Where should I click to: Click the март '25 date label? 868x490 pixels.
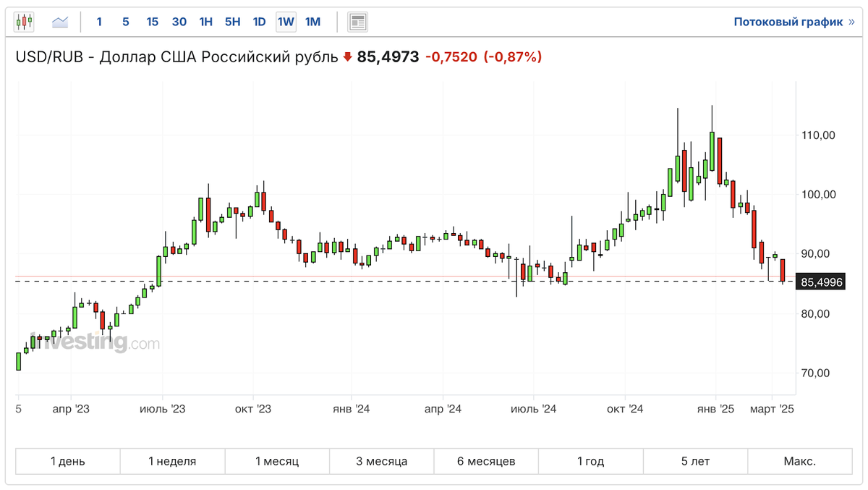[x=772, y=409]
